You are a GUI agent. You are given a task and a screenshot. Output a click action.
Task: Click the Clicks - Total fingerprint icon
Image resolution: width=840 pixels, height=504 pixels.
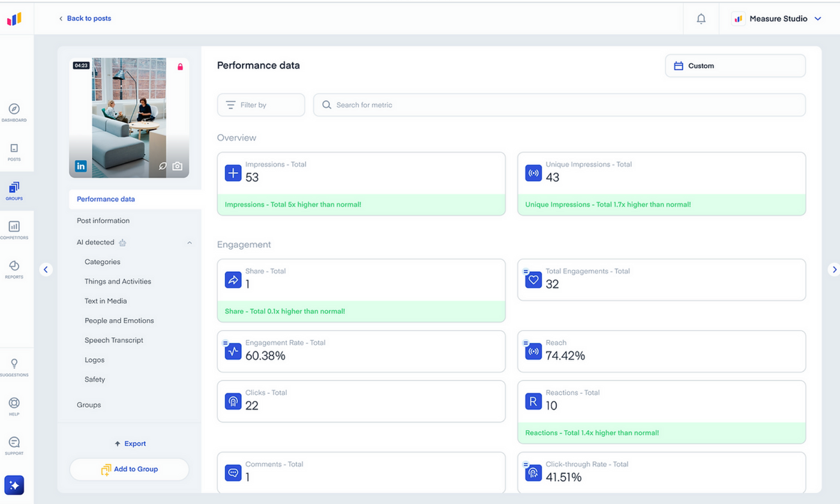point(233,401)
